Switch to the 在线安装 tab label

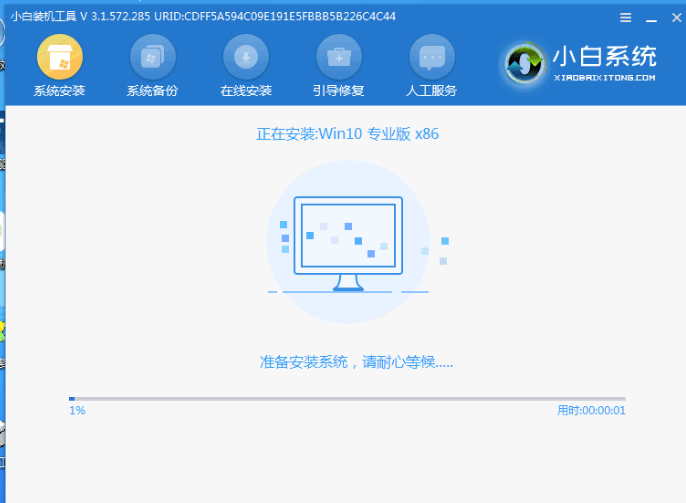tap(246, 91)
